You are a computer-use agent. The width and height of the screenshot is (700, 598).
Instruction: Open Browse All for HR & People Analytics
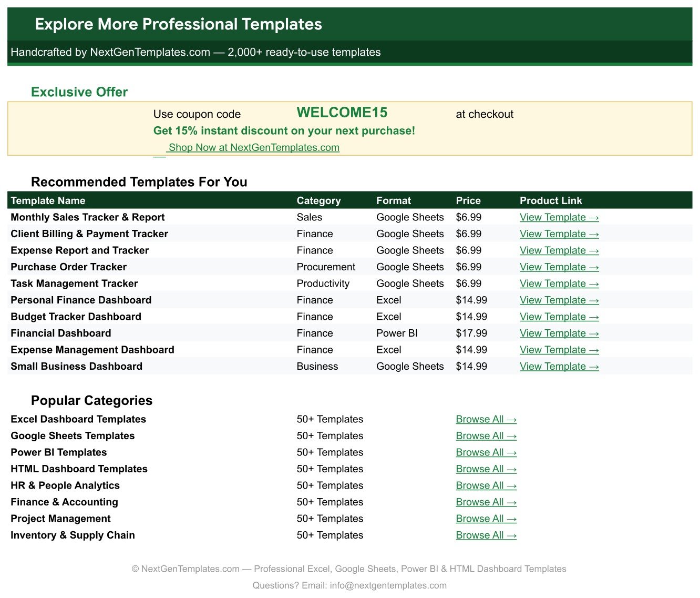click(486, 485)
